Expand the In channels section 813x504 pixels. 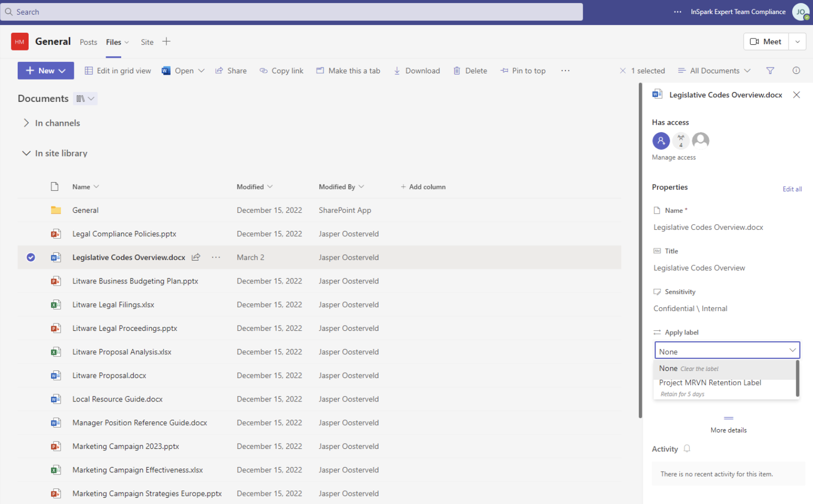pyautogui.click(x=26, y=123)
